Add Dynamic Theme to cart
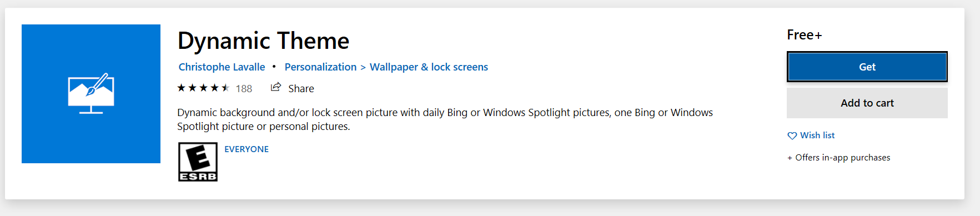980x216 pixels. coord(867,103)
